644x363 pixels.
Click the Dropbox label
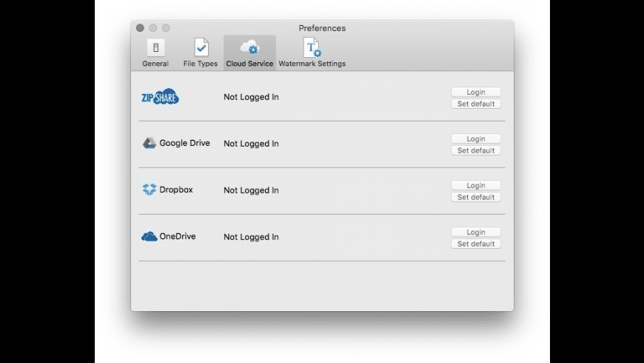point(176,190)
